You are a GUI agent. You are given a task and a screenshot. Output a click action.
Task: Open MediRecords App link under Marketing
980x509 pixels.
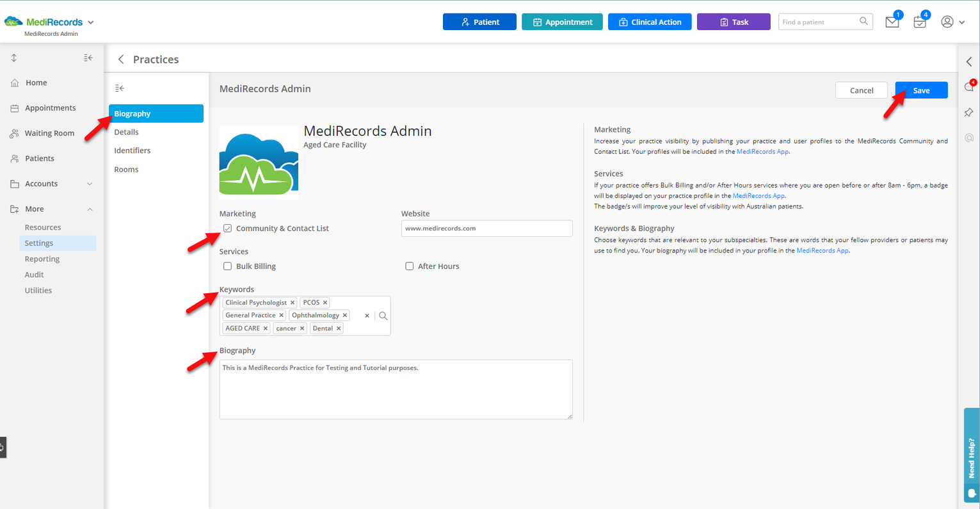[x=762, y=152]
